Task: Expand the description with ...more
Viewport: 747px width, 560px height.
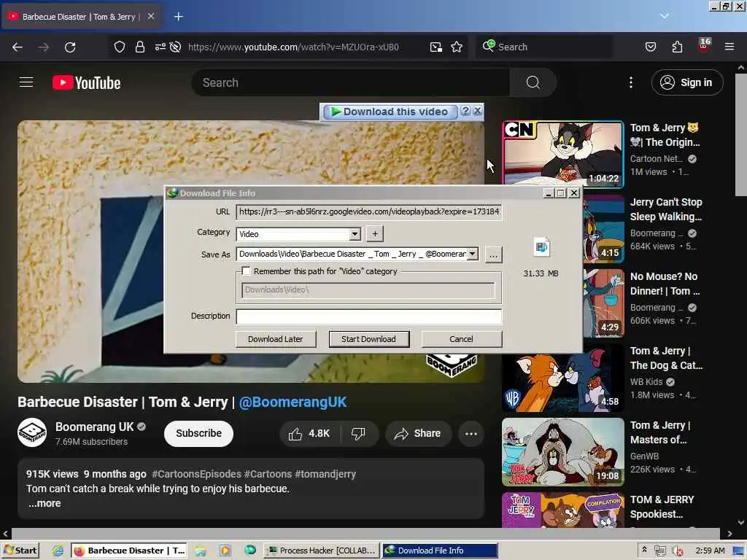Action: (x=44, y=503)
